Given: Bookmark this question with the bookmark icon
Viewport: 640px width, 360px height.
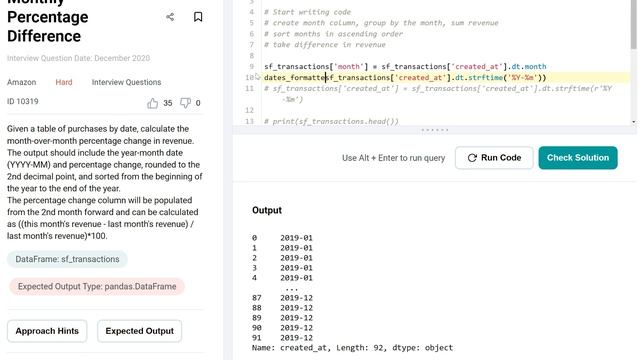Looking at the screenshot, I should tap(198, 17).
